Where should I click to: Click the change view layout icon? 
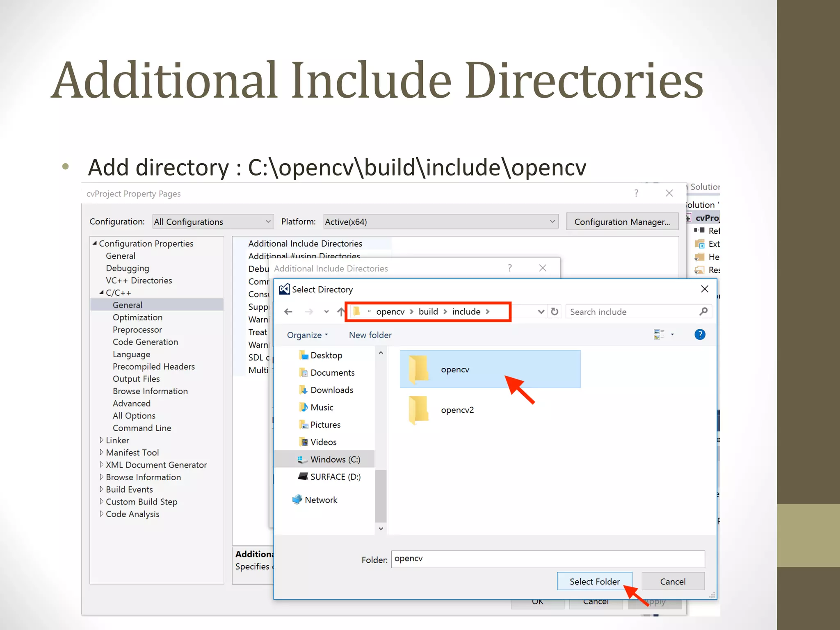pyautogui.click(x=659, y=335)
